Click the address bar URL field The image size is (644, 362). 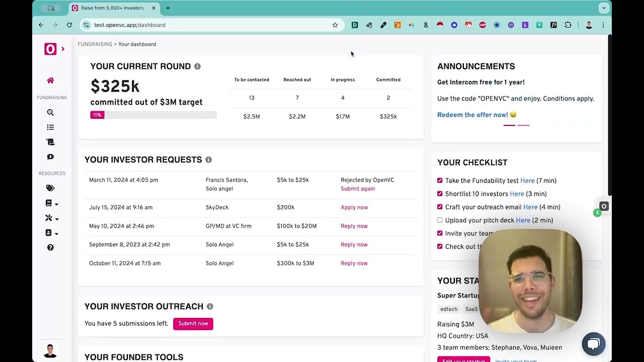click(x=211, y=25)
